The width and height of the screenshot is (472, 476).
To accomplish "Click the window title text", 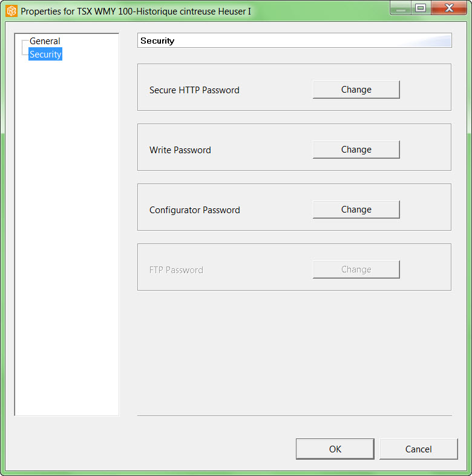I will [136, 12].
